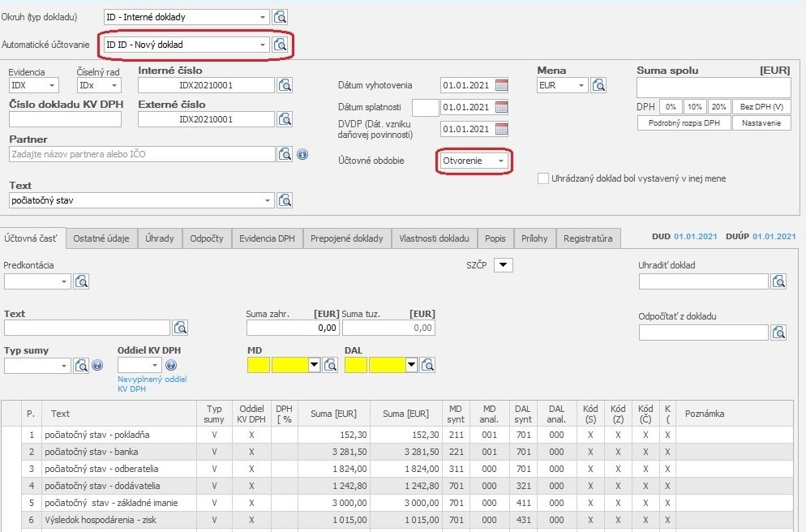The width and height of the screenshot is (806, 532).
Task: Open the Predkontácia dropdown
Action: 65,281
